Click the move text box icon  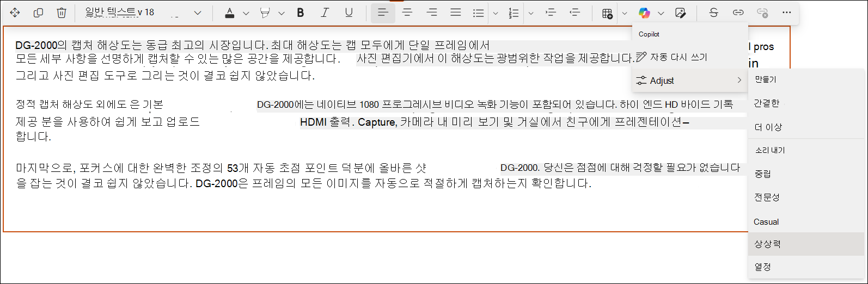point(15,13)
